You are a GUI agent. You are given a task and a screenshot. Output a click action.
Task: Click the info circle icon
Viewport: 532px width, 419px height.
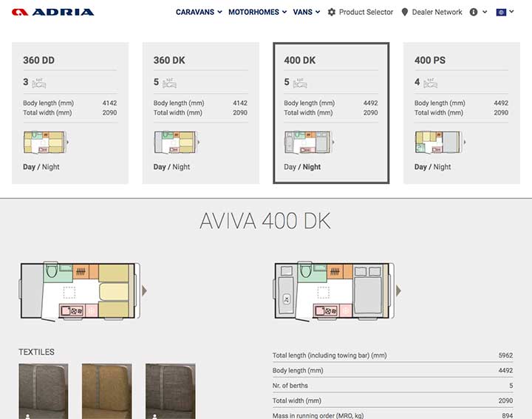(474, 13)
